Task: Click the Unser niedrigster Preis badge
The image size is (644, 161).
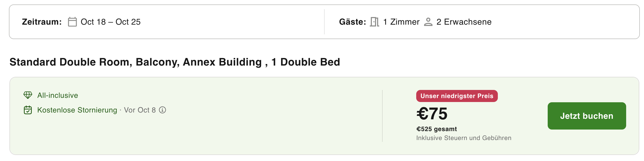Action: tap(457, 96)
